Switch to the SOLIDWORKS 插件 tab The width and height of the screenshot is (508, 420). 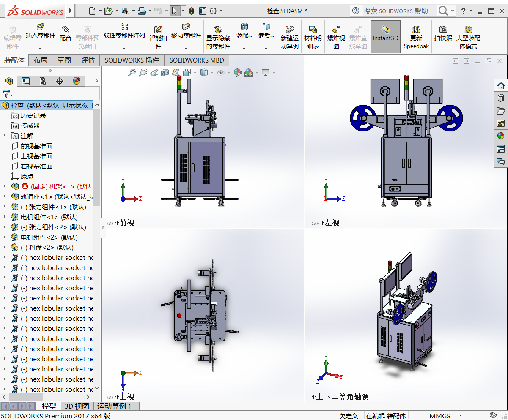132,60
